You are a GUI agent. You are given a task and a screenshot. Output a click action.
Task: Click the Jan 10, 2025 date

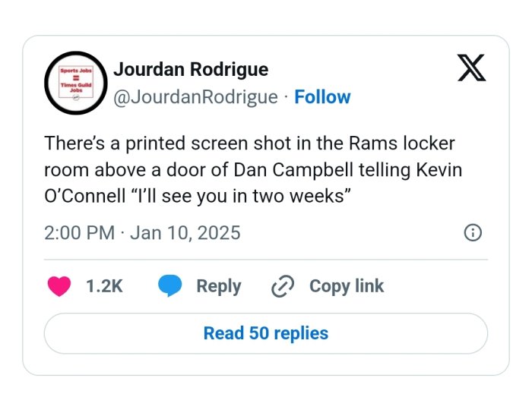[185, 232]
